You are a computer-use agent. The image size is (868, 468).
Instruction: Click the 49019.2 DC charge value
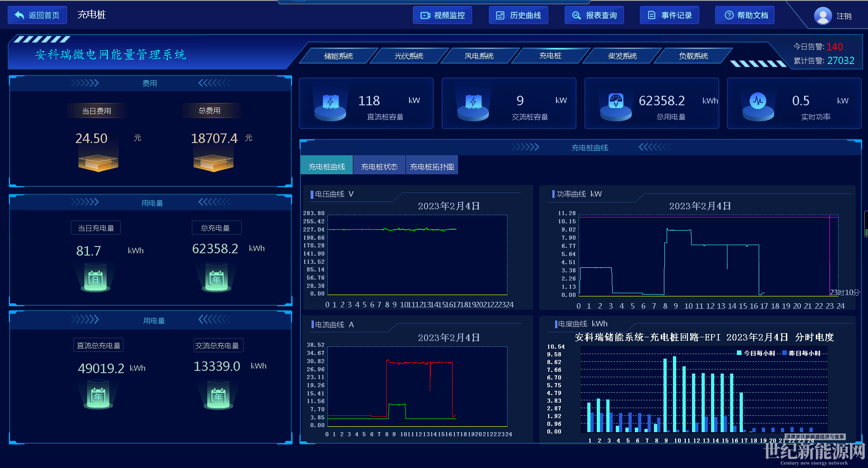click(101, 368)
